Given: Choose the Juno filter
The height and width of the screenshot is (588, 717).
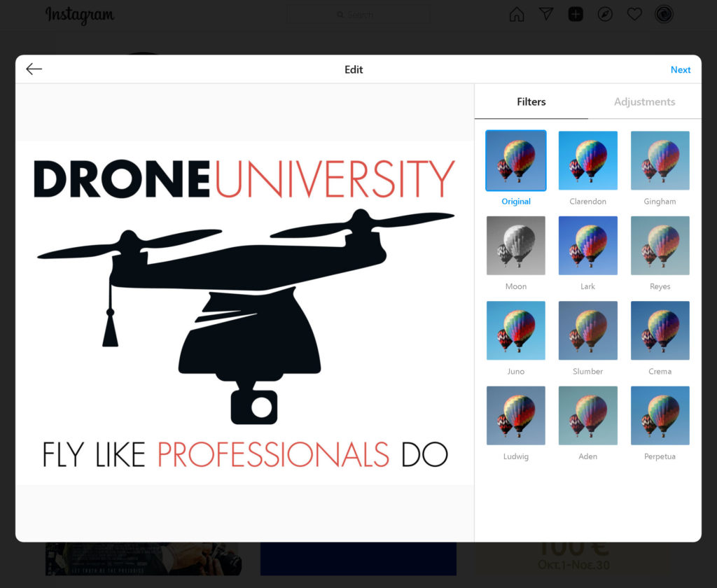Looking at the screenshot, I should [516, 331].
